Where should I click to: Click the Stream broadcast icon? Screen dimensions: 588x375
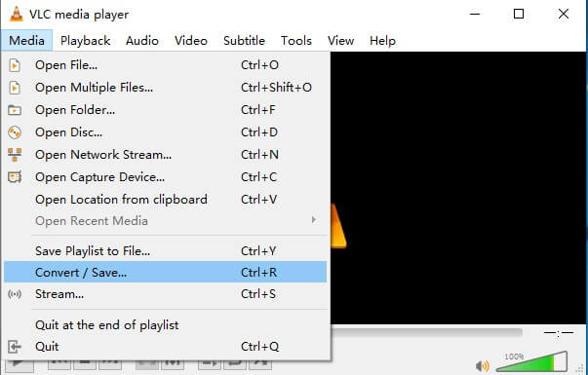coord(15,294)
